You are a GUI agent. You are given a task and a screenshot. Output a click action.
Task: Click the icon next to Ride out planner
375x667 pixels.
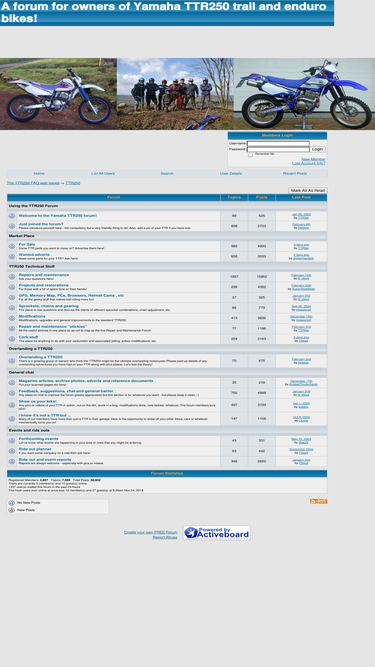[12, 451]
